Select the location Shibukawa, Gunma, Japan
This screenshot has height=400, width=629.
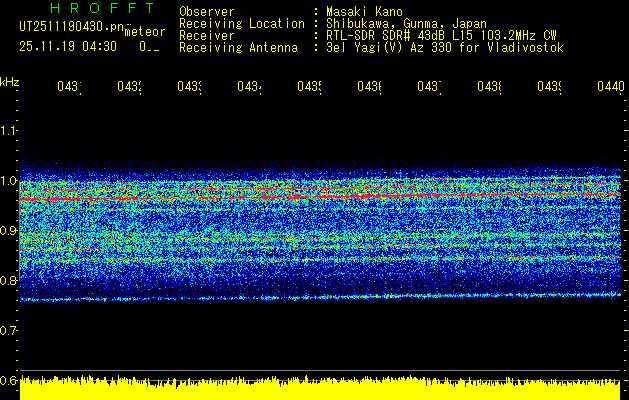406,24
